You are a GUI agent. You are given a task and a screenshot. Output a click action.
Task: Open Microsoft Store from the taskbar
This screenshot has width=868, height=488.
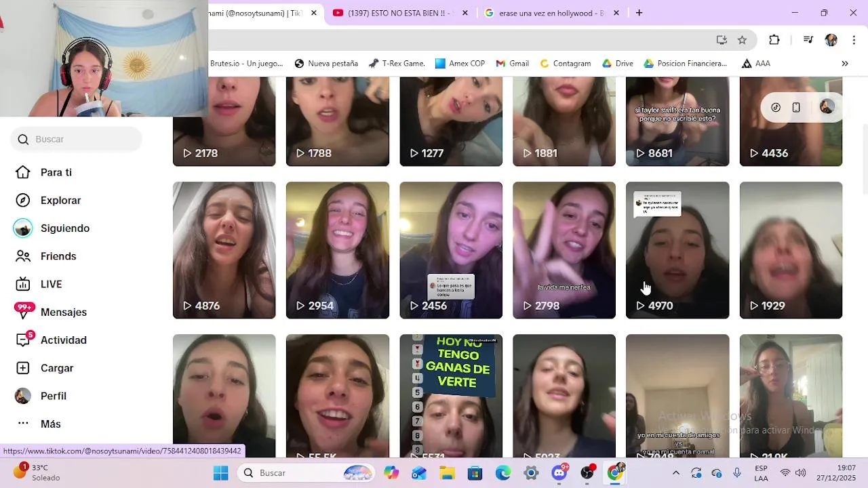point(475,473)
